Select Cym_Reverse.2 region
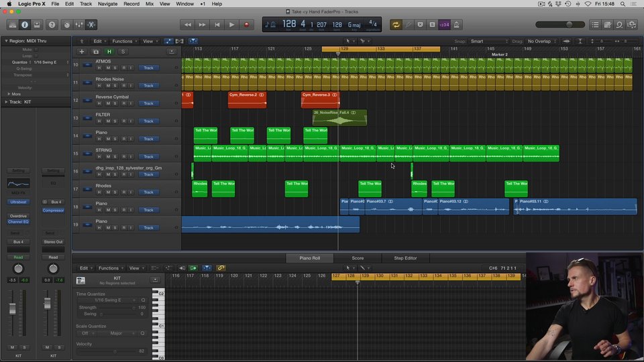Image resolution: width=644 pixels, height=362 pixels. 248,100
